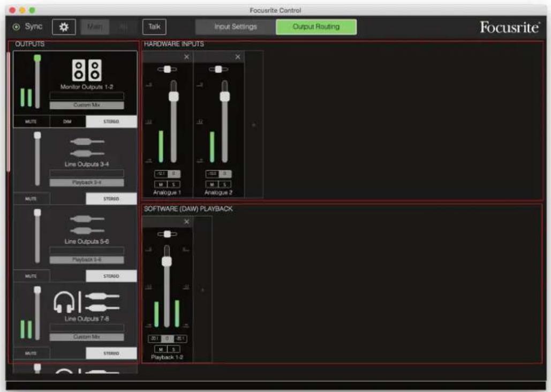Viewport: 551px width, 392px height.
Task: Click Analogue 1 level value field
Action: [161, 174]
